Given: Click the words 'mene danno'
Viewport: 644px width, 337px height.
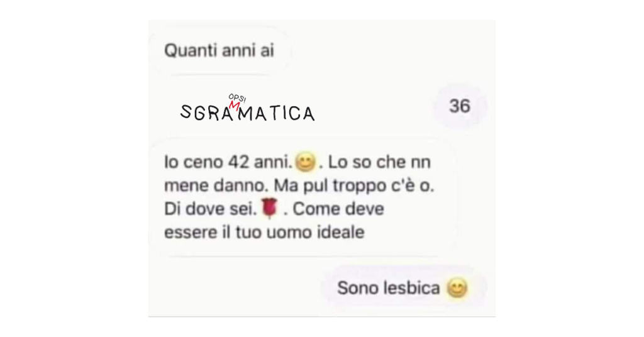Looking at the screenshot, I should point(215,185).
